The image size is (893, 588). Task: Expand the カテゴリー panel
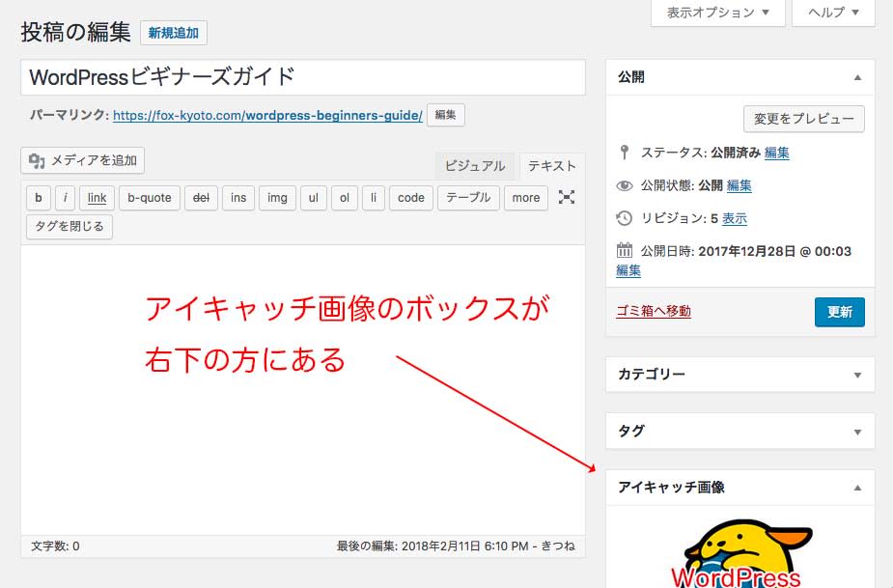click(857, 375)
